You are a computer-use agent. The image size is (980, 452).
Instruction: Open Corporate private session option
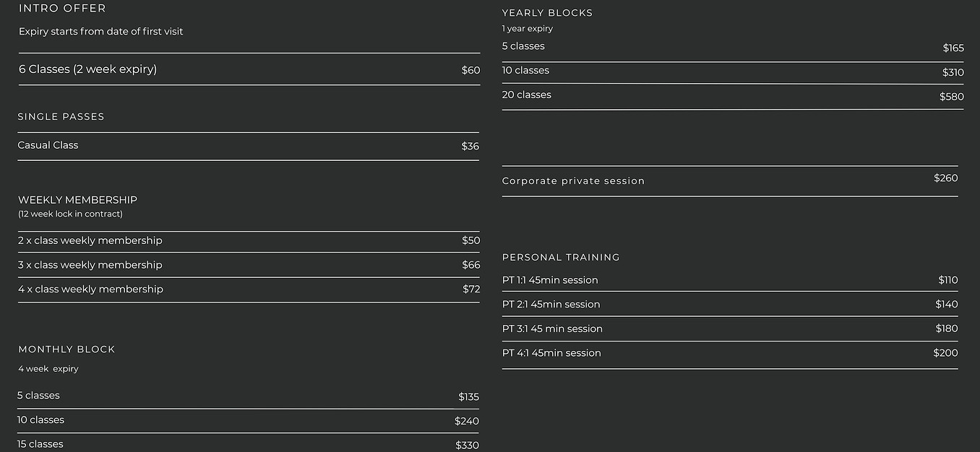[x=730, y=181]
